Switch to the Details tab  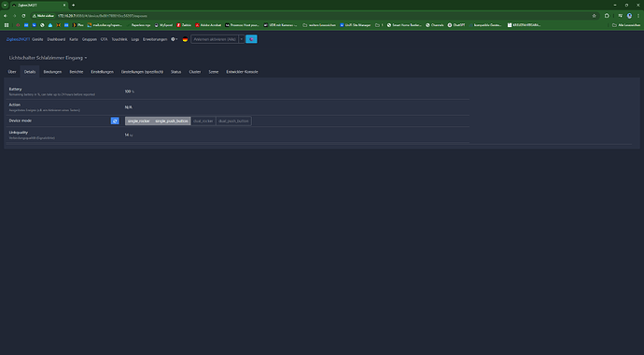click(x=30, y=72)
